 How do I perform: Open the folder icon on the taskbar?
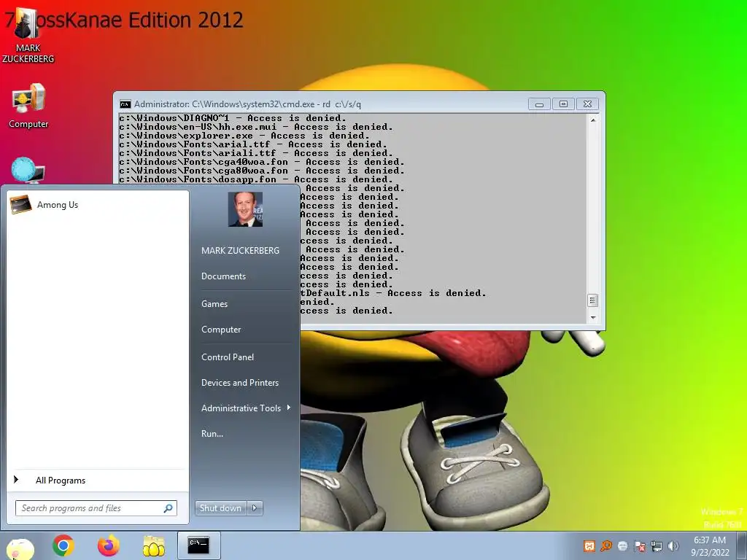[x=154, y=545]
